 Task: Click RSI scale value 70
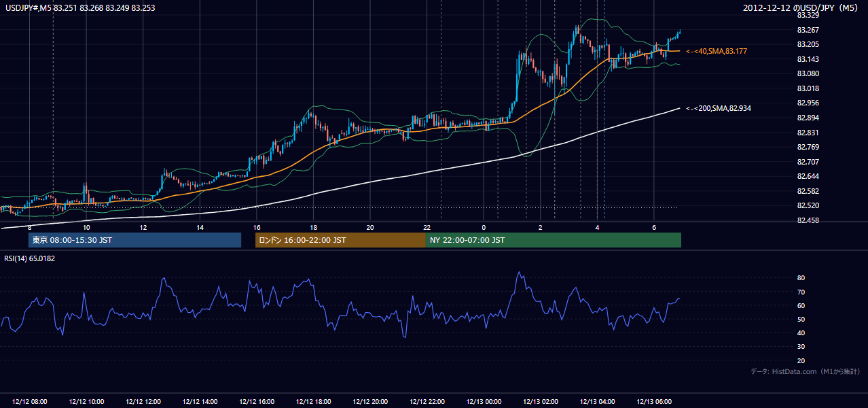[801, 292]
